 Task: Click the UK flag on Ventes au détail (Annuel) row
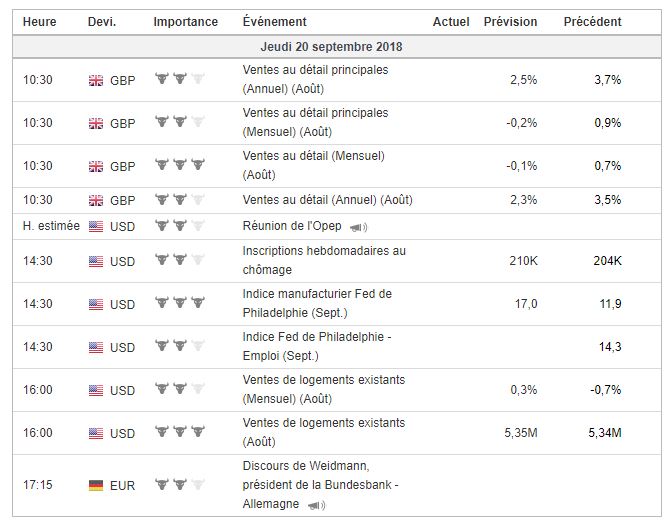tap(96, 200)
